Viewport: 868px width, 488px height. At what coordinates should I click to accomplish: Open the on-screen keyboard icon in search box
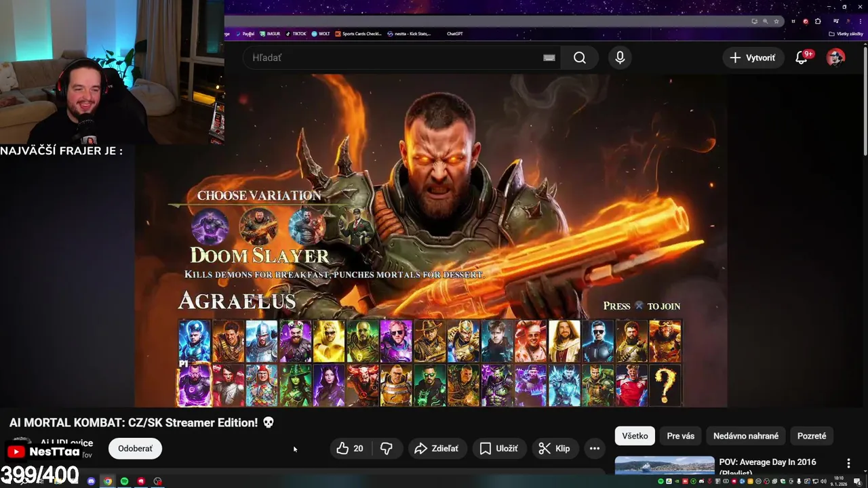549,58
